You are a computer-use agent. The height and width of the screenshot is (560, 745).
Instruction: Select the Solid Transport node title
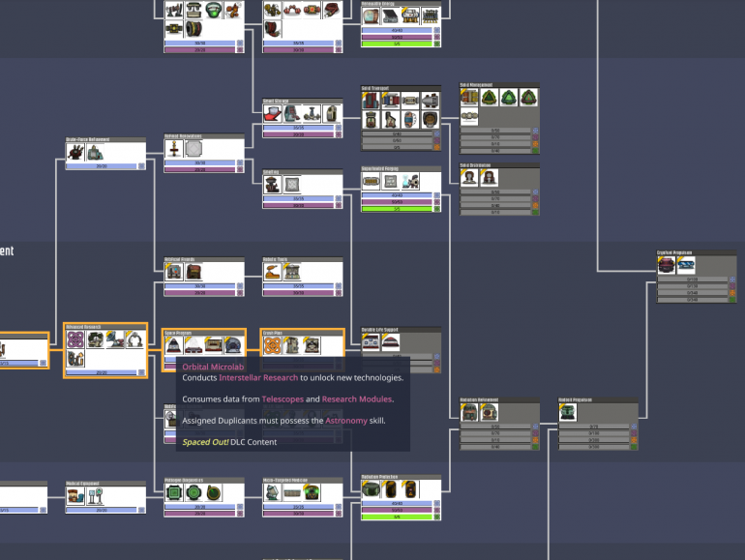[x=374, y=88]
